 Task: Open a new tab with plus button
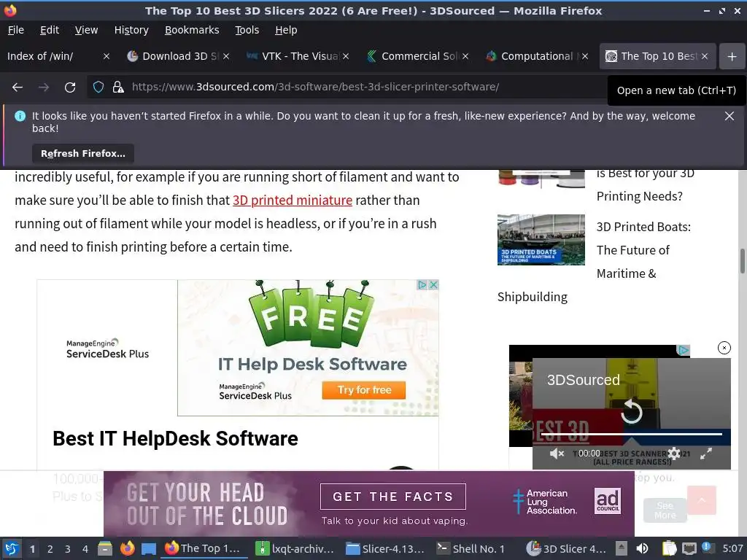732,57
